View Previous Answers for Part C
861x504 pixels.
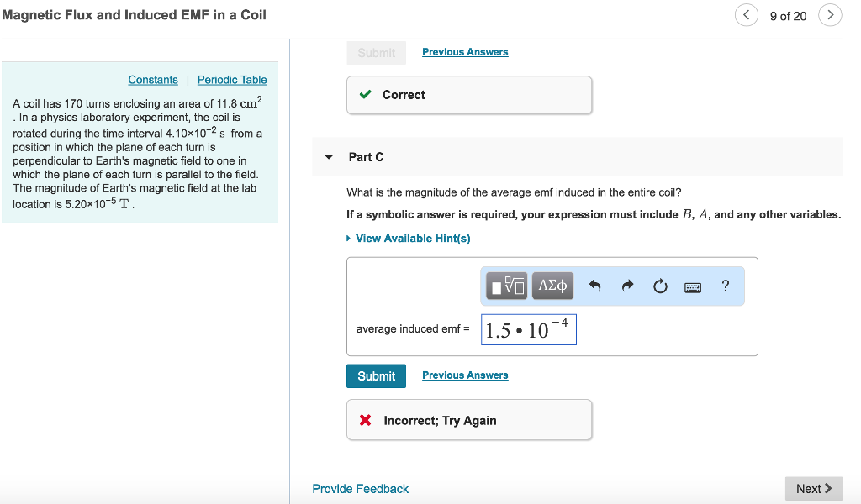(464, 375)
